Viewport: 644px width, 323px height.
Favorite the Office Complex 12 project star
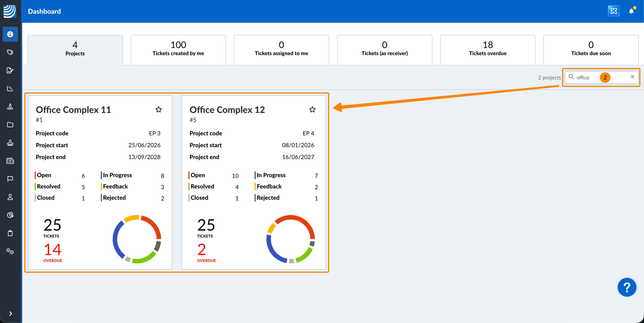[x=312, y=109]
